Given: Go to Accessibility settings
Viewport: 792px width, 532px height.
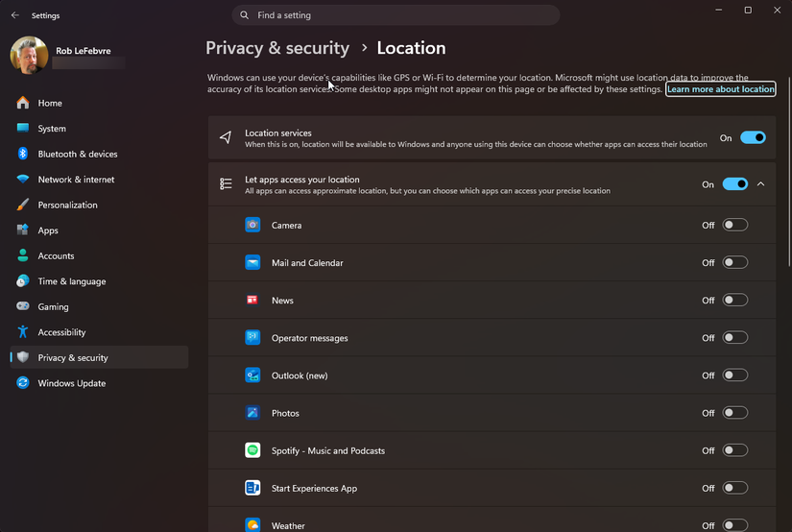Looking at the screenshot, I should pos(99,332).
